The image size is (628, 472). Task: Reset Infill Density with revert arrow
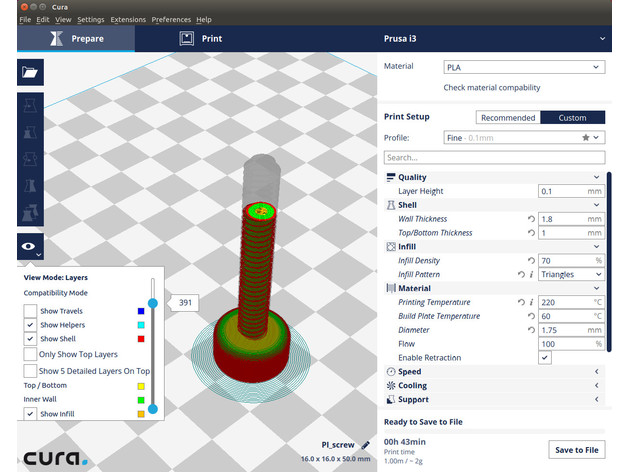531,260
